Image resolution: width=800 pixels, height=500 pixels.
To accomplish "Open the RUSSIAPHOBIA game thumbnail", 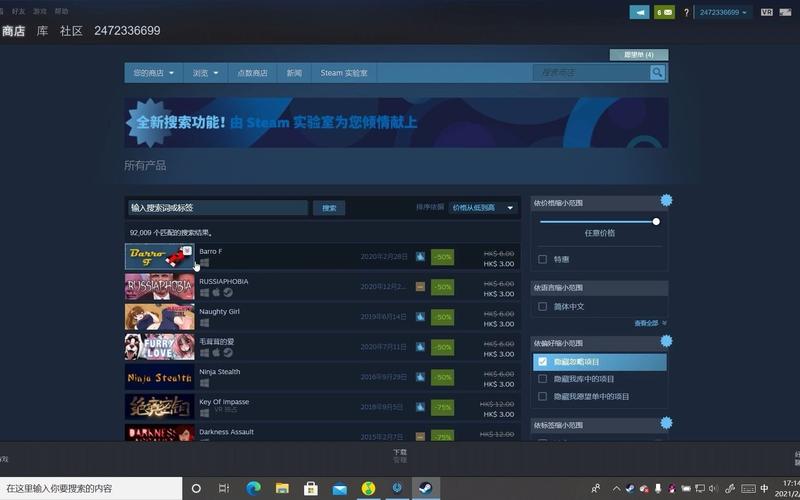I will click(x=160, y=287).
